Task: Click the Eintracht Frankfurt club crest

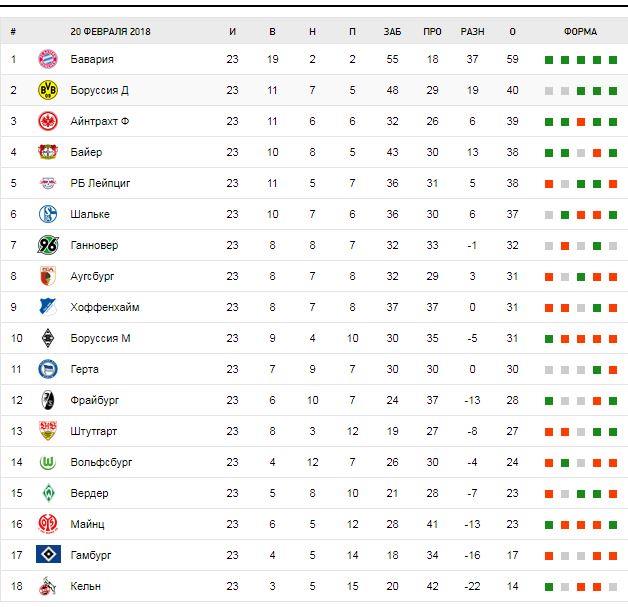Action: click(x=47, y=122)
